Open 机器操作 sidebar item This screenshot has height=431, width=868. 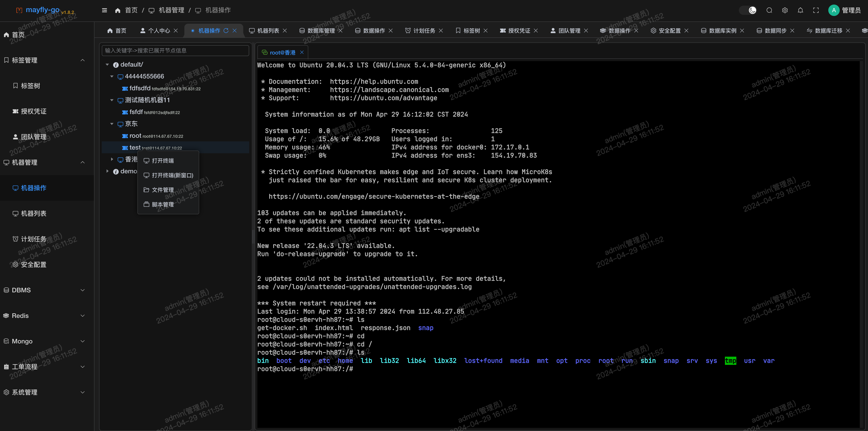tap(47, 188)
